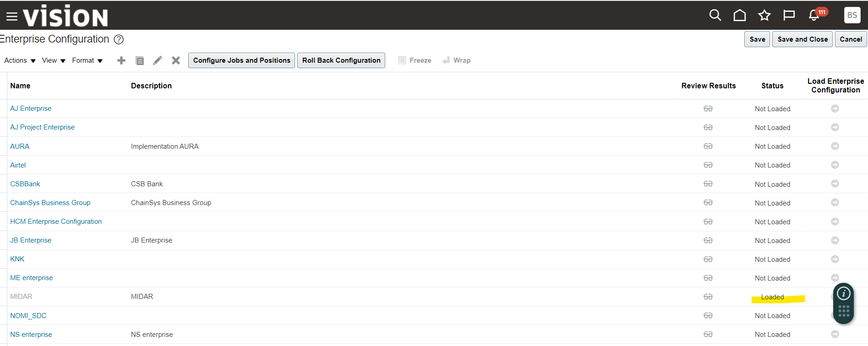The height and width of the screenshot is (346, 868).
Task: Click the Review Results column header
Action: coord(708,86)
